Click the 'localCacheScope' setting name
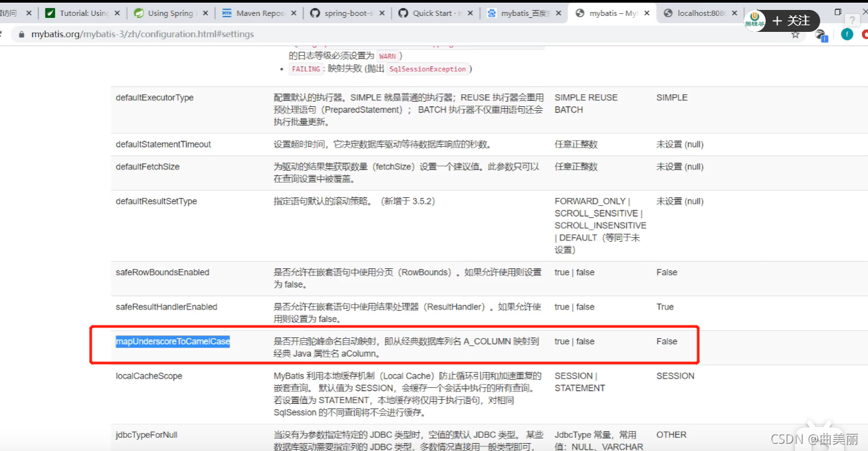Screen dimensions: 868x451 149,376
